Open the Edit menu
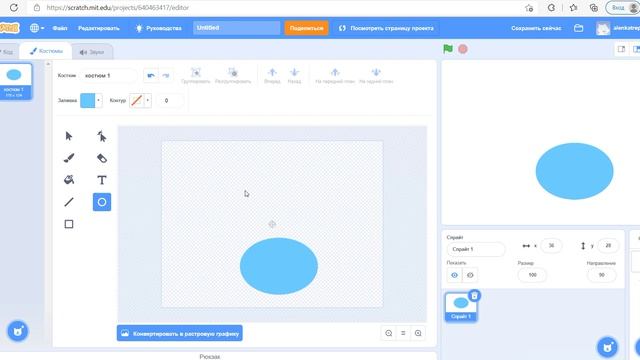Image resolution: width=640 pixels, height=360 pixels. [x=99, y=28]
